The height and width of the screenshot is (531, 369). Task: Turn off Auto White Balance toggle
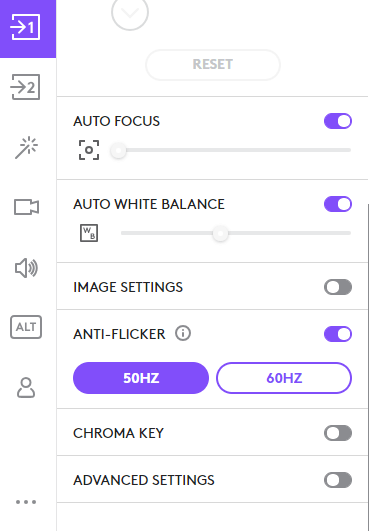338,204
